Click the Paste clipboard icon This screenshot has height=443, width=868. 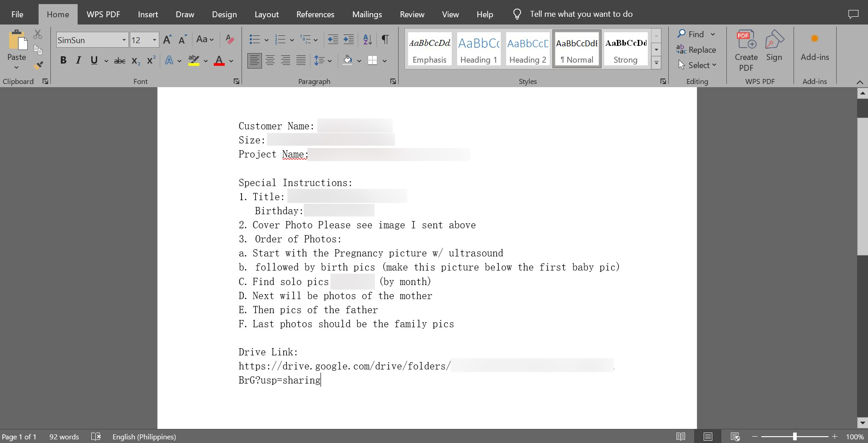pos(18,40)
